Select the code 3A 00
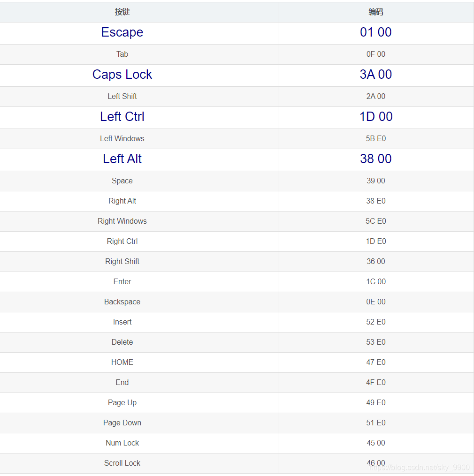The image size is (474, 476). coord(376,75)
